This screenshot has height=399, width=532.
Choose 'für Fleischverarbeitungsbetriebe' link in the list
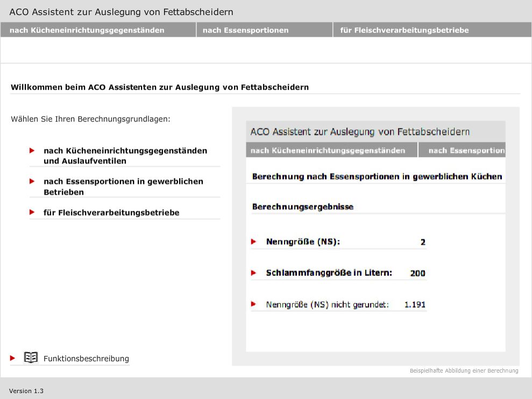click(111, 213)
